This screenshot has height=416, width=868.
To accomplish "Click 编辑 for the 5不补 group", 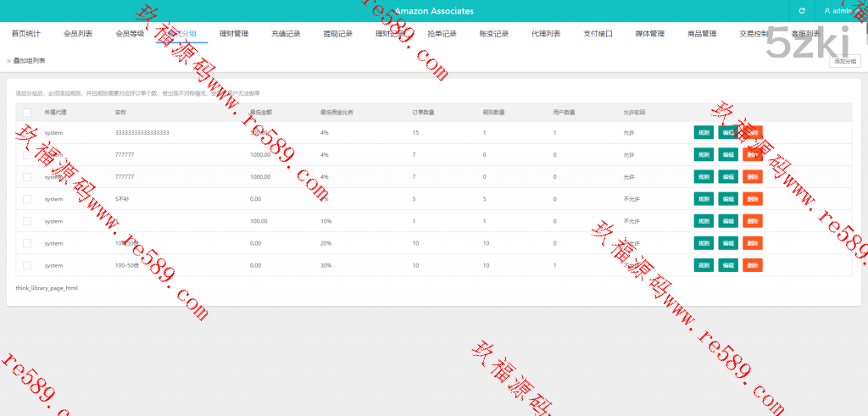I will click(727, 199).
